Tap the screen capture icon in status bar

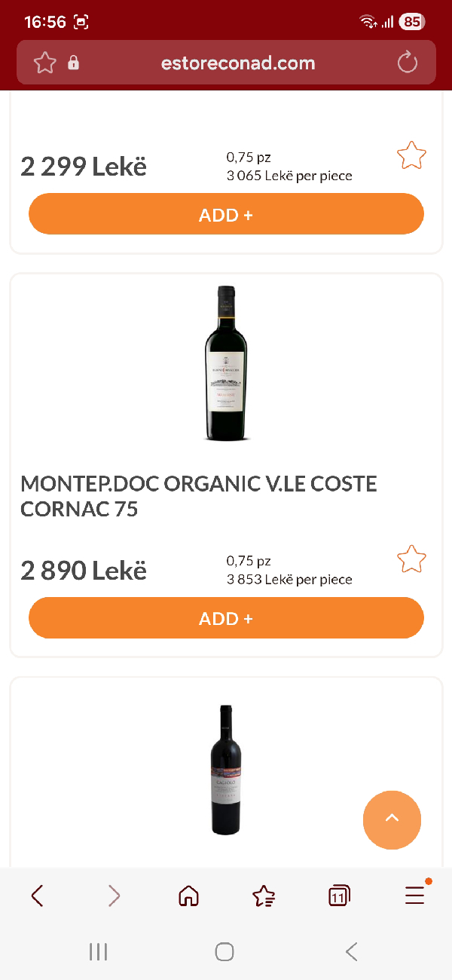point(81,21)
